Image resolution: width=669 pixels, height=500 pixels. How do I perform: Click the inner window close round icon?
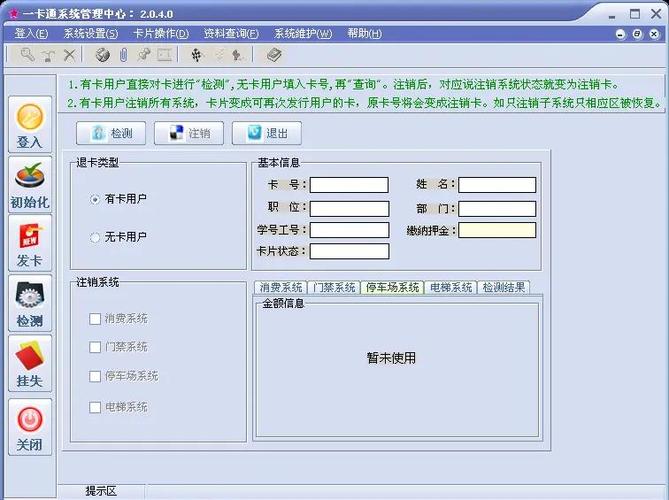654,34
